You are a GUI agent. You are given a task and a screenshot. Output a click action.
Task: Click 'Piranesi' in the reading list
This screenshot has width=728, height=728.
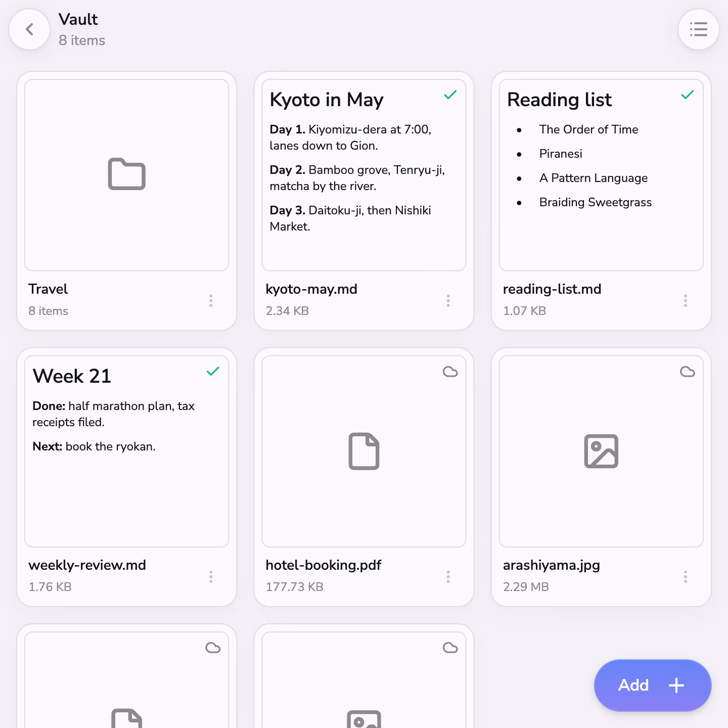tap(561, 154)
